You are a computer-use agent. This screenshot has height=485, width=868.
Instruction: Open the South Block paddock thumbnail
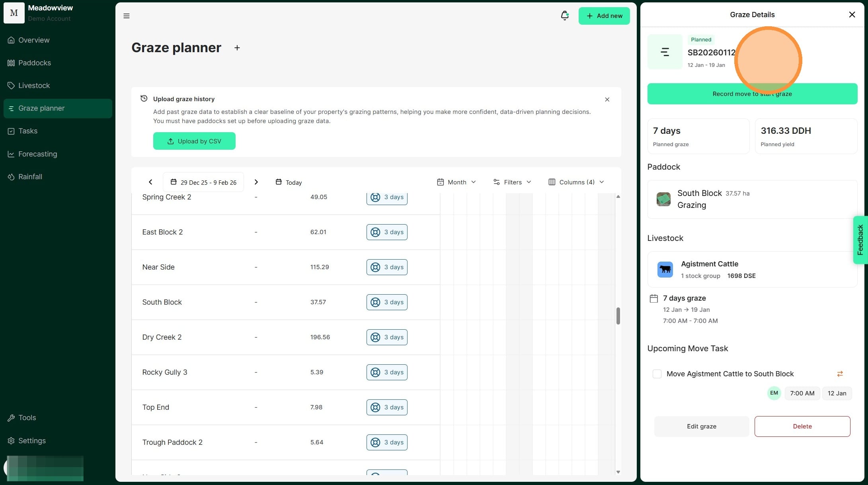[x=663, y=199]
